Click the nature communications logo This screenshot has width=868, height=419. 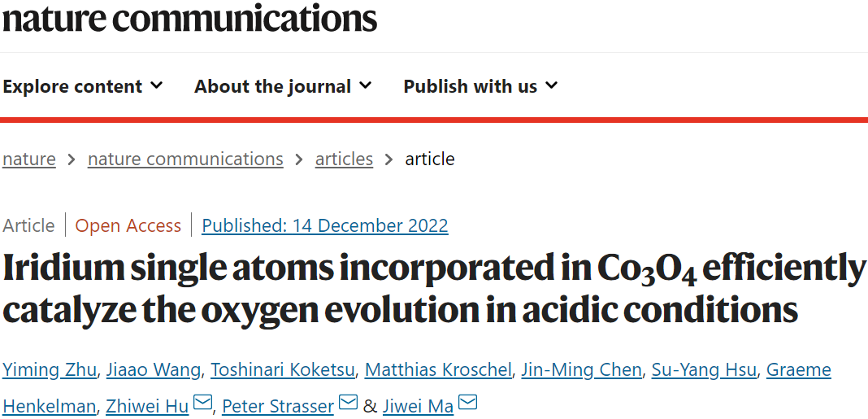click(x=190, y=18)
